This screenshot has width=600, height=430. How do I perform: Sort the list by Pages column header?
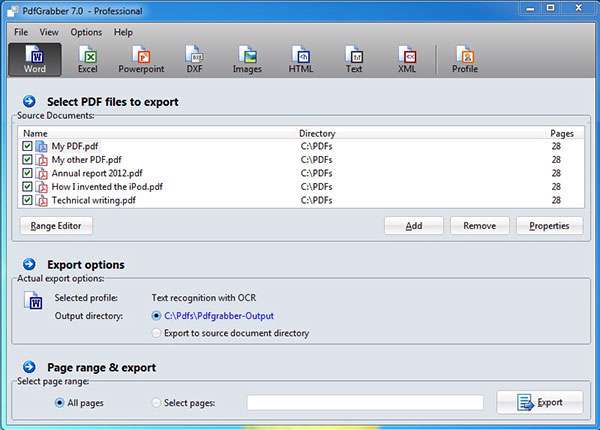[562, 132]
